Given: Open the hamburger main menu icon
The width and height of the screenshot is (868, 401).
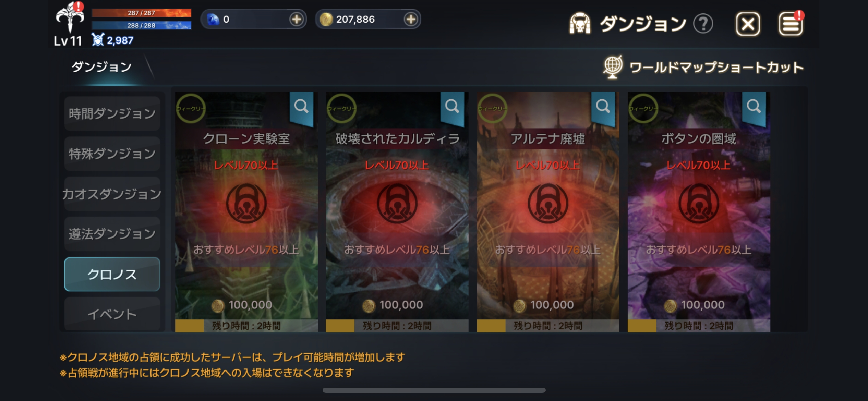Looking at the screenshot, I should tap(791, 24).
